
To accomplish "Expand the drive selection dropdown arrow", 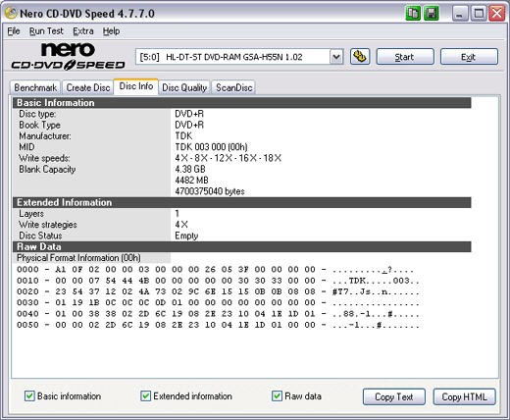I will pos(336,57).
